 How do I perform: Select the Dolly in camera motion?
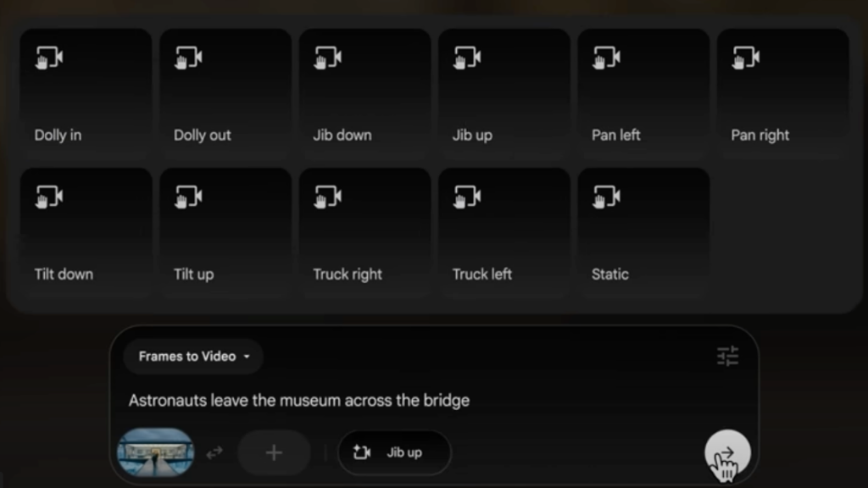click(86, 93)
